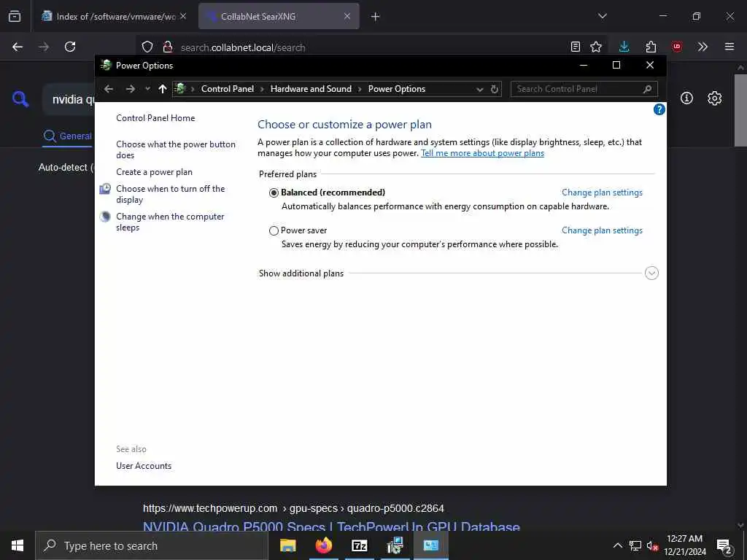
Task: Select the Balanced (recommended) plan
Action: point(274,192)
